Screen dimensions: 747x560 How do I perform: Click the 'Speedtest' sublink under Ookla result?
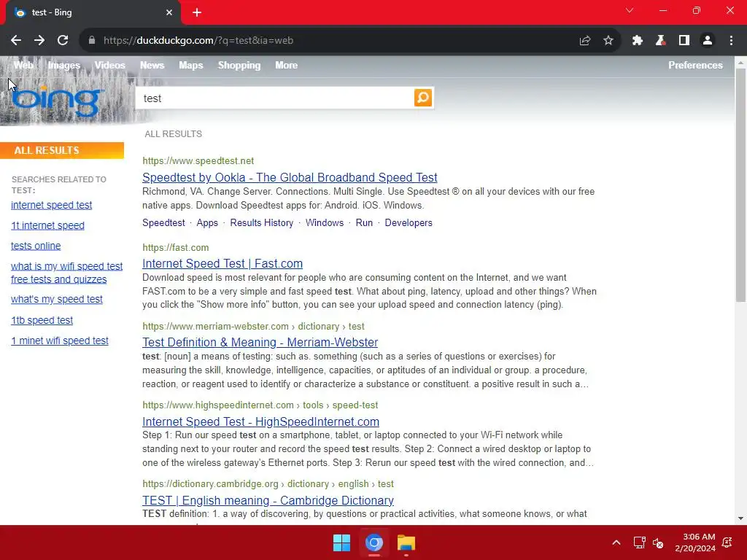tap(163, 223)
